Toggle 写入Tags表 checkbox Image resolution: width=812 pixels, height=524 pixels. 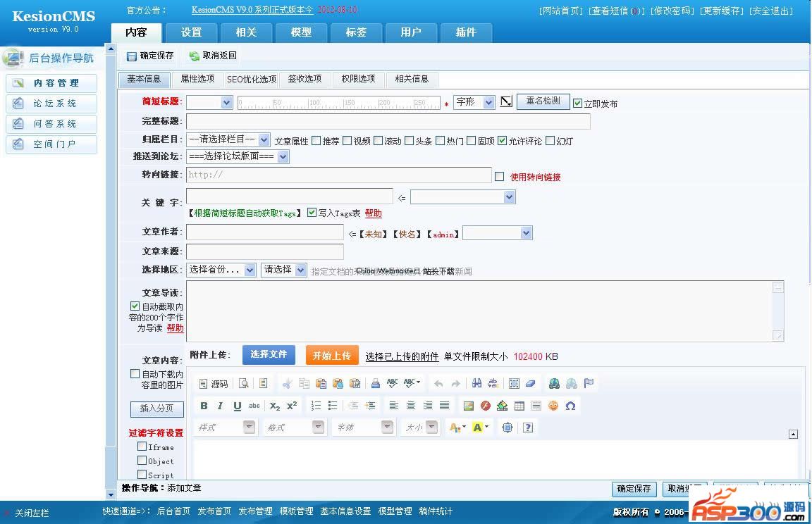tap(312, 212)
